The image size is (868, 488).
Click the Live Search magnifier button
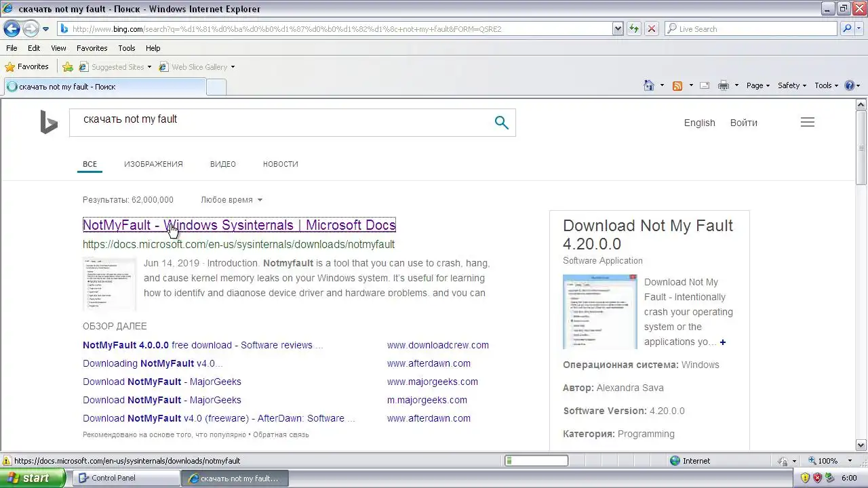click(846, 29)
